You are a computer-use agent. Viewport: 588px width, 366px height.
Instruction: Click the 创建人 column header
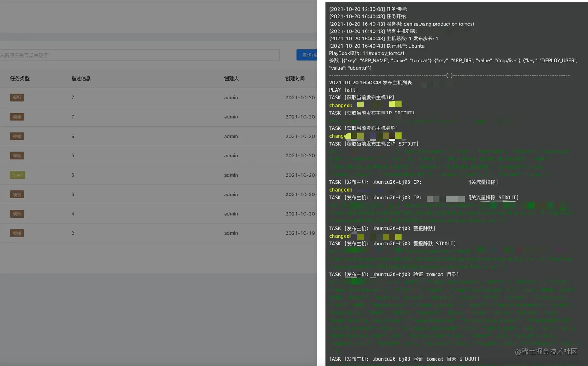231,79
